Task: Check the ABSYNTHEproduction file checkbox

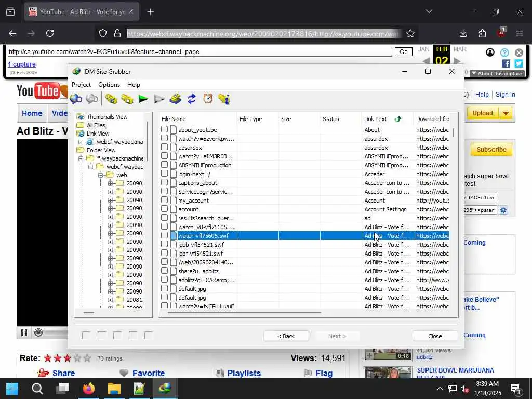Action: point(165,165)
